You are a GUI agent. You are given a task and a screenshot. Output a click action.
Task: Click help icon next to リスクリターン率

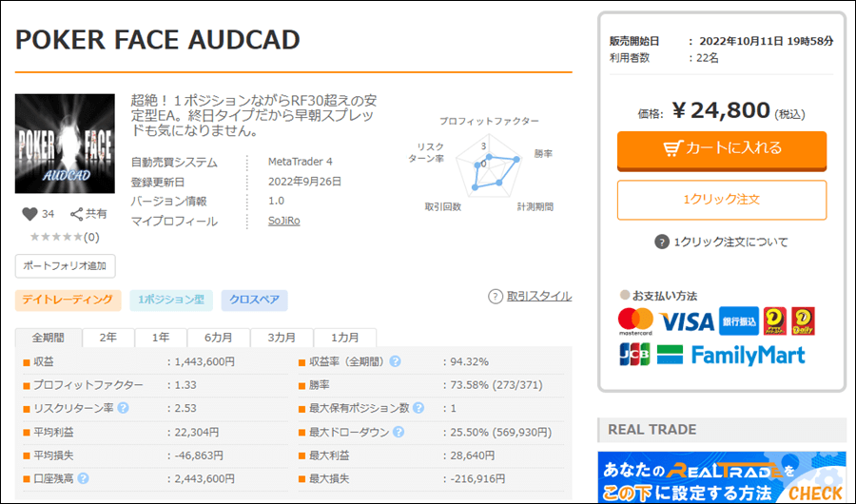(x=124, y=408)
